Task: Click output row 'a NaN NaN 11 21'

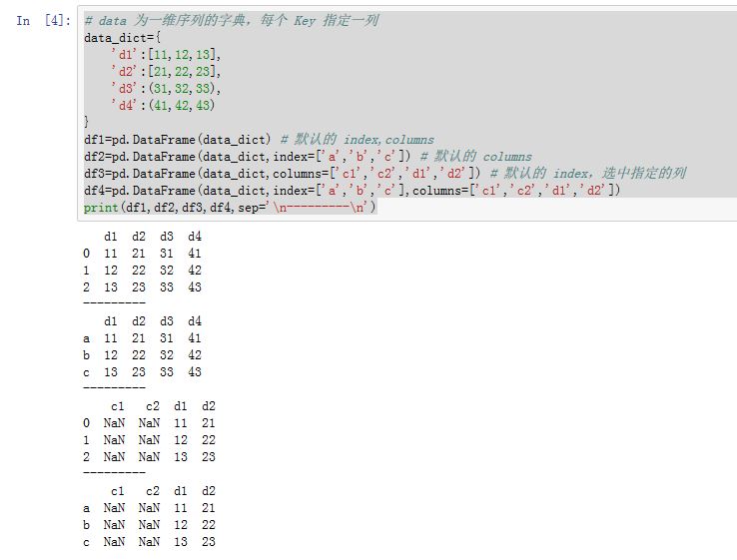Action: coord(149,508)
